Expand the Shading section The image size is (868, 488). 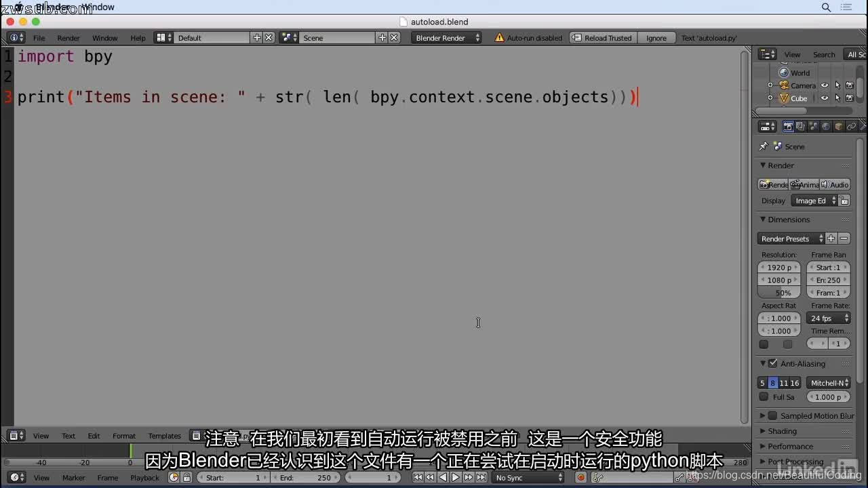(x=783, y=430)
